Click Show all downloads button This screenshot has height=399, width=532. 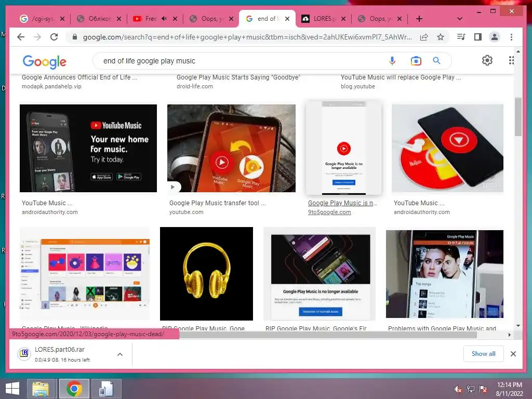point(484,354)
